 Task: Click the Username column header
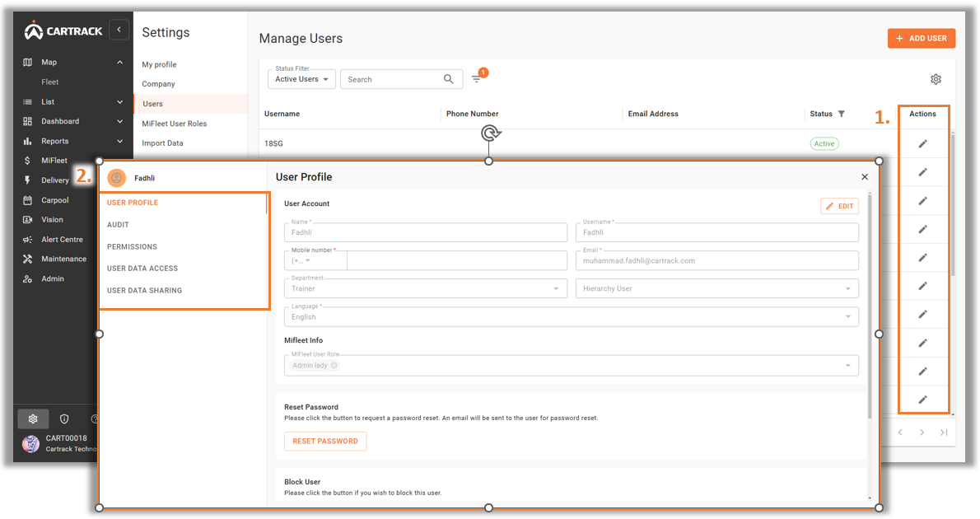pos(282,114)
